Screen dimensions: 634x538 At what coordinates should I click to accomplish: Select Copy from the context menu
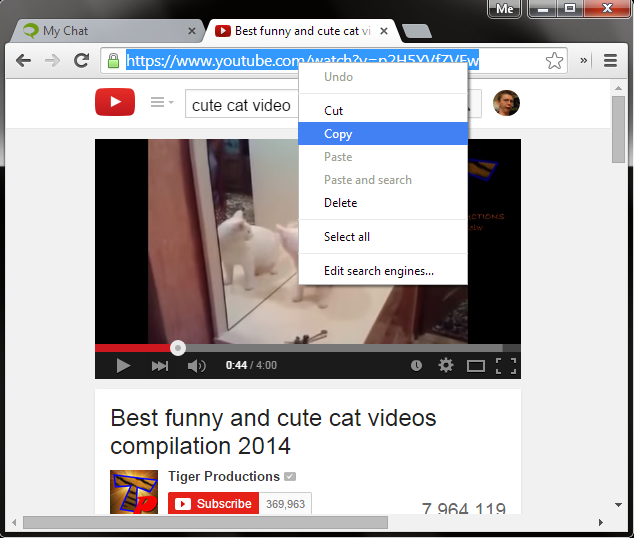click(x=338, y=134)
